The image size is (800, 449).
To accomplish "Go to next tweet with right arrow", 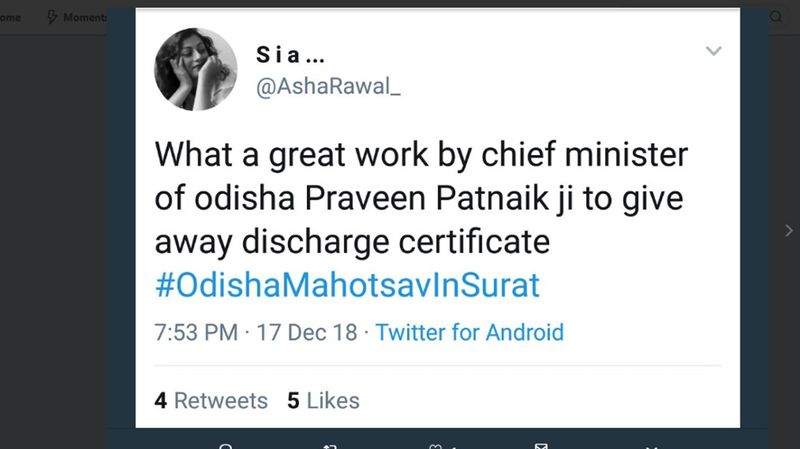I will point(787,230).
